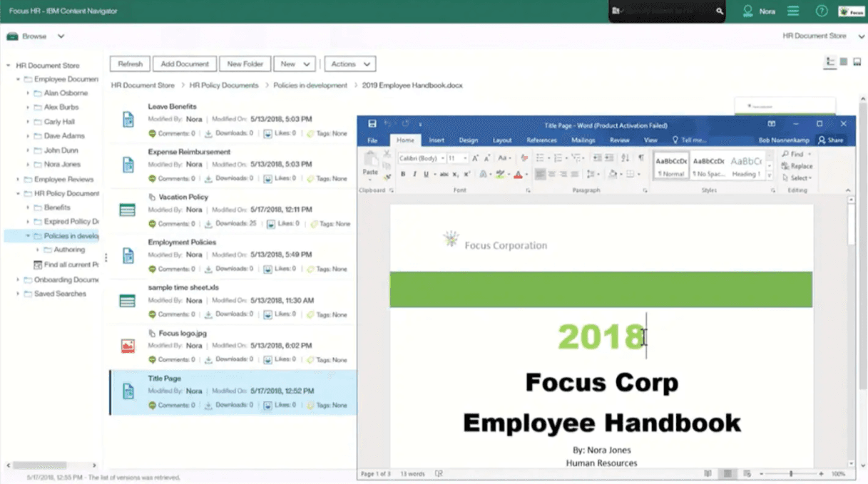Viewport: 868px width, 484px height.
Task: Click the Show/Hide paragraph marks icon
Action: [x=640, y=158]
